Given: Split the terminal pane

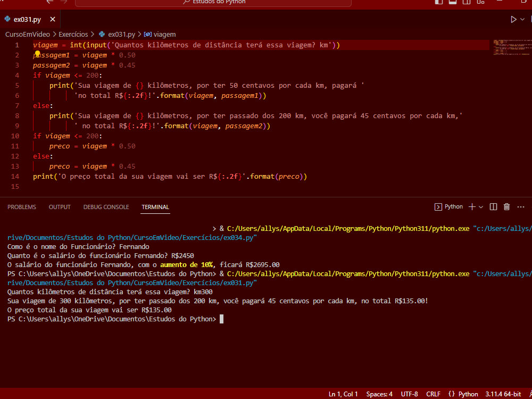Looking at the screenshot, I should pyautogui.click(x=494, y=206).
